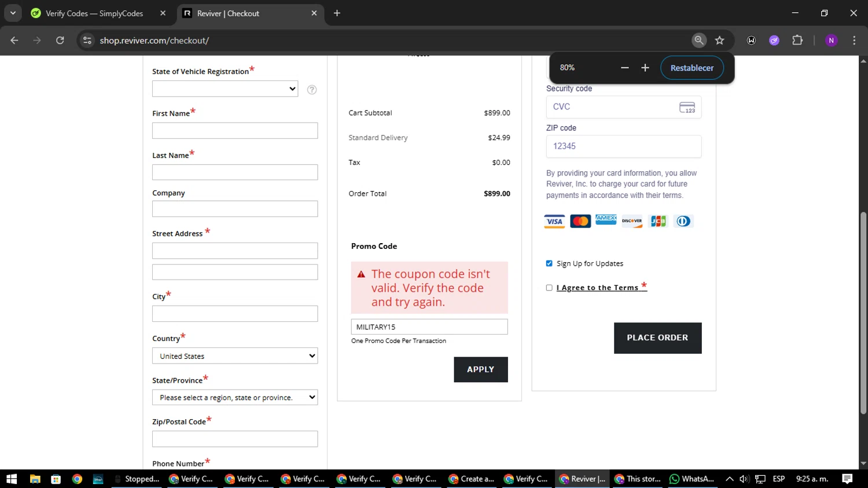
Task: Open a new browser tab
Action: pyautogui.click(x=337, y=13)
